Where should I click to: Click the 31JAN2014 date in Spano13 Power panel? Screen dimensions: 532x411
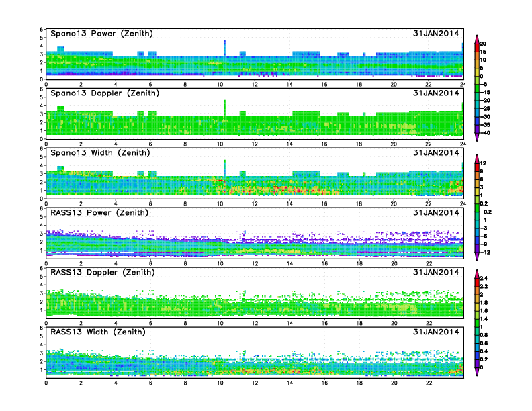coord(436,33)
